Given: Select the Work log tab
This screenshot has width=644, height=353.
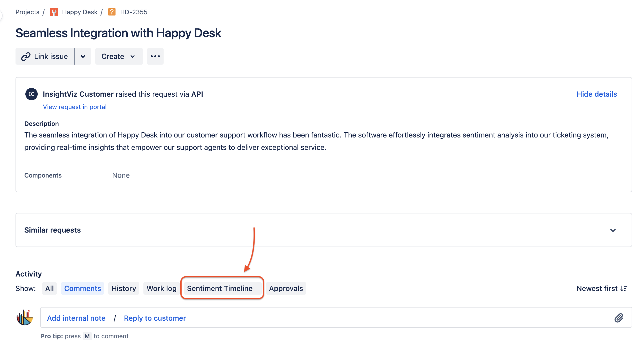Looking at the screenshot, I should (x=162, y=288).
